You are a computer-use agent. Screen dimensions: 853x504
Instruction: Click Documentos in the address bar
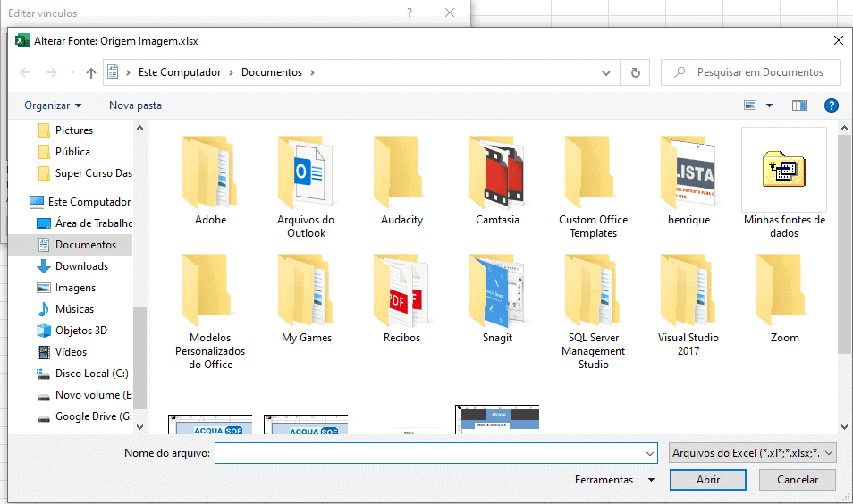click(272, 72)
